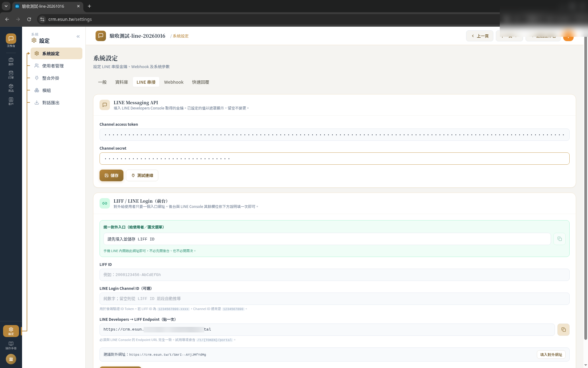Click the browser reload button
Image resolution: width=588 pixels, height=368 pixels.
[x=29, y=19]
